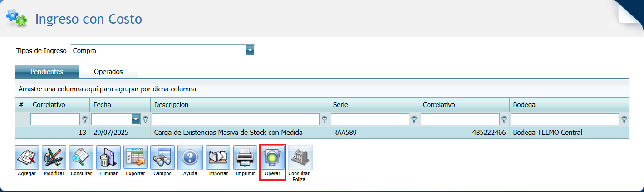Image resolution: width=644 pixels, height=192 pixels.
Task: Select row cell with correlativo 13
Action: [x=59, y=133]
